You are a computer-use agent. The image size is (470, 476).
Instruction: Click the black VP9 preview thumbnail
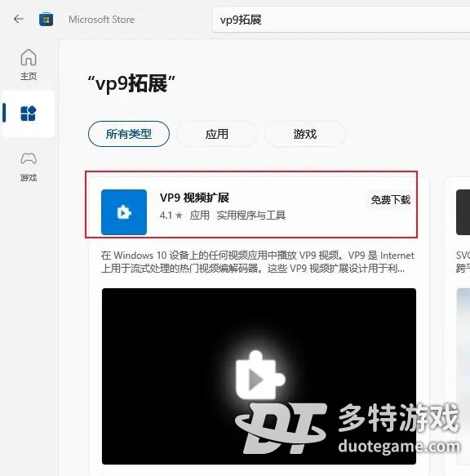coord(259,376)
